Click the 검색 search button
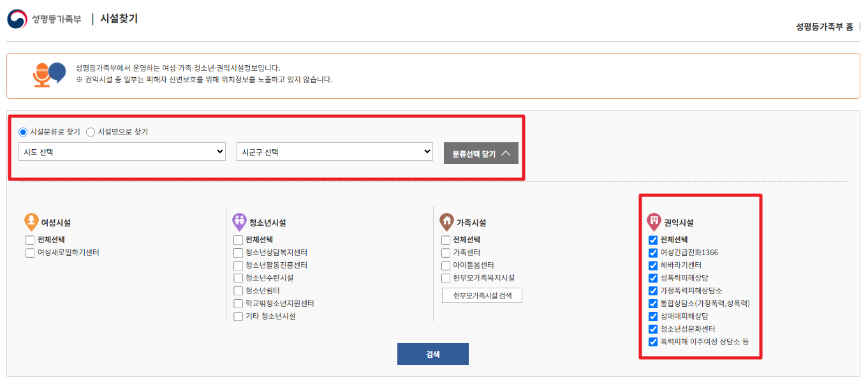 point(433,353)
